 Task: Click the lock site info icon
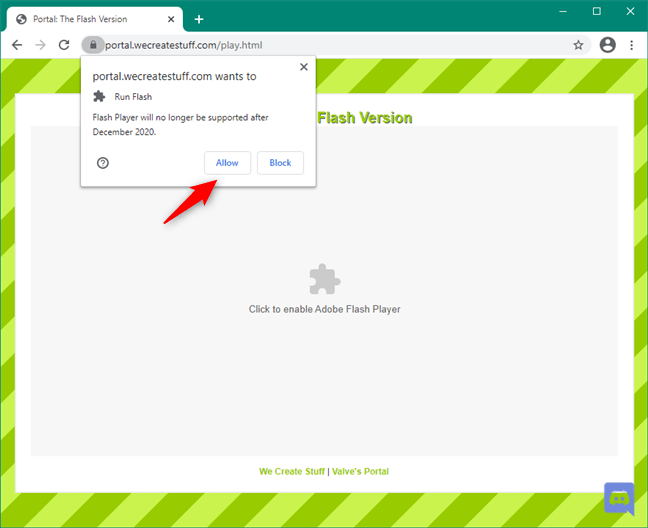93,45
